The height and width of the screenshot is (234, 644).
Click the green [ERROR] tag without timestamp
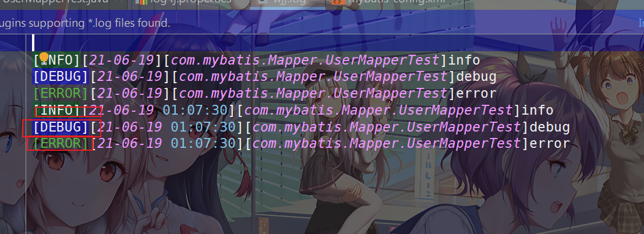pos(61,94)
